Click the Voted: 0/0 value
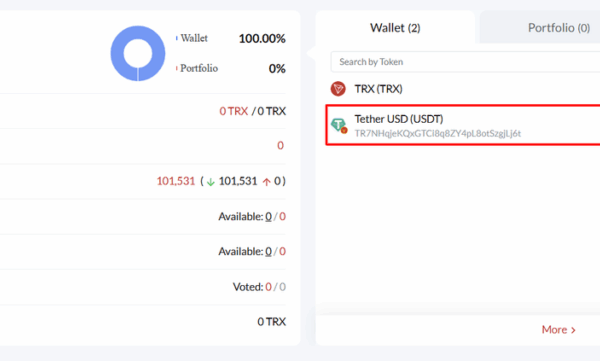The image size is (600, 361). 259,287
